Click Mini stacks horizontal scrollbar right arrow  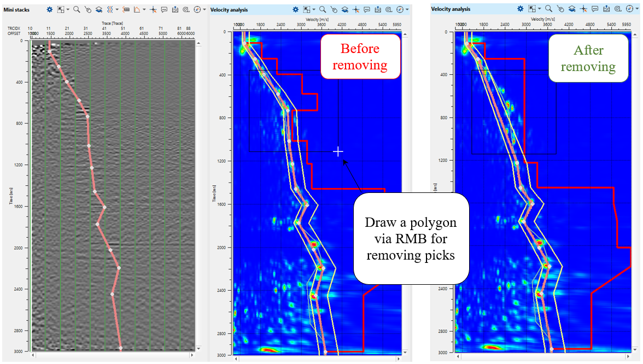coord(192,355)
